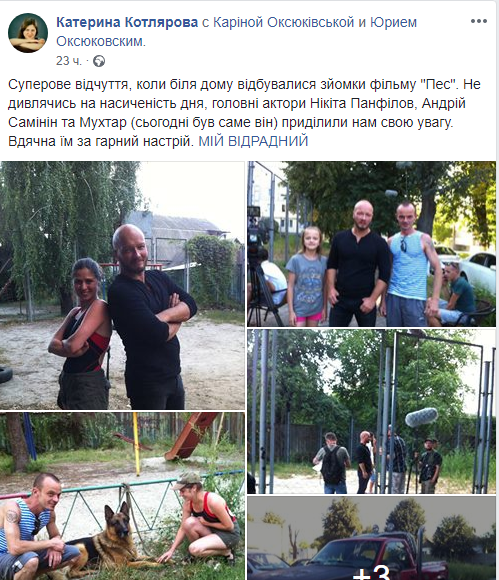Open photo of film crew with boom microphone

click(371, 412)
